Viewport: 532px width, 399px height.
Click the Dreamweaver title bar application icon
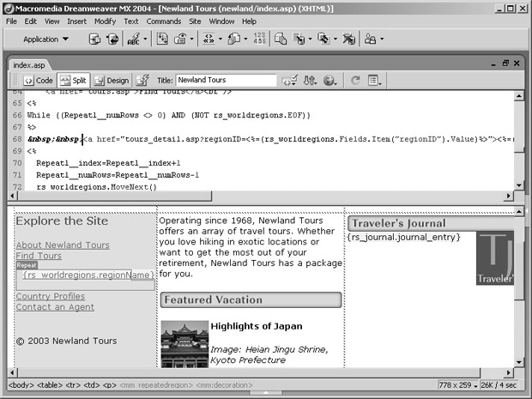click(9, 9)
